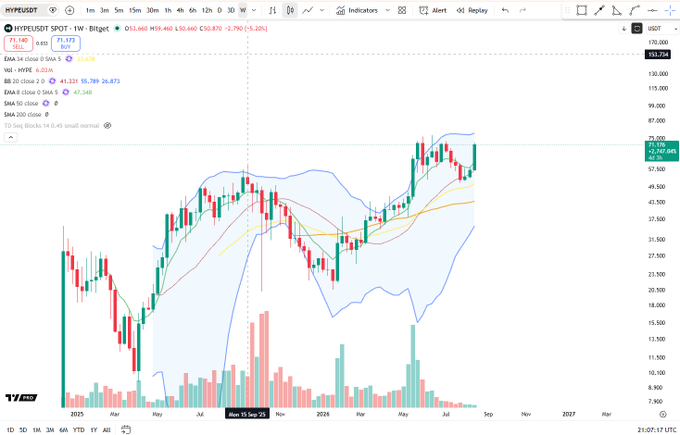Toggle the dark scale mode icon beside USDT
The image size is (680, 435).
point(637,29)
